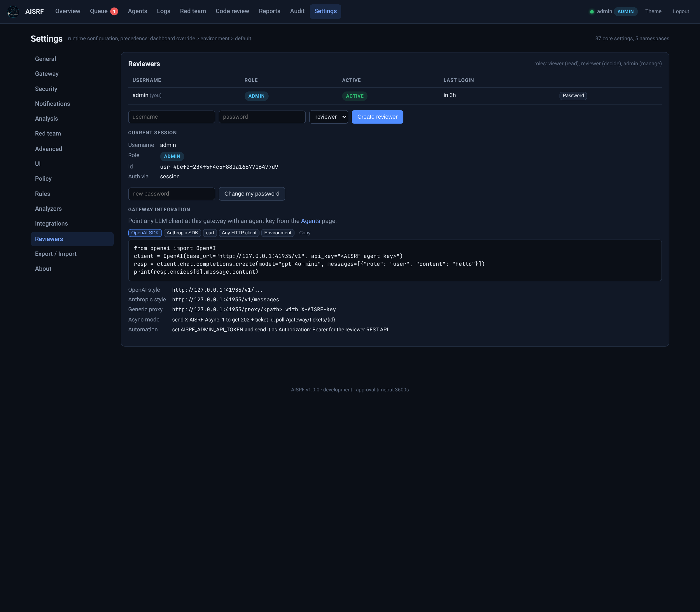
Task: Open the Logs nav tab
Action: (163, 11)
